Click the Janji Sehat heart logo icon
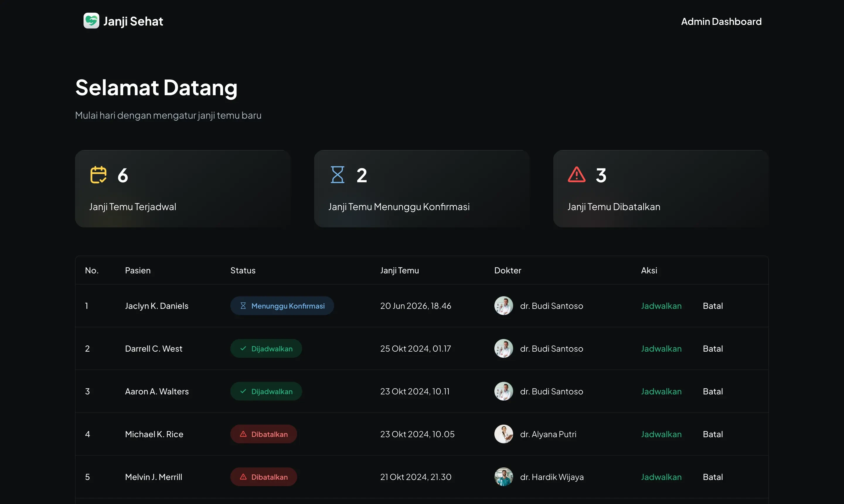This screenshot has width=844, height=504. click(91, 21)
